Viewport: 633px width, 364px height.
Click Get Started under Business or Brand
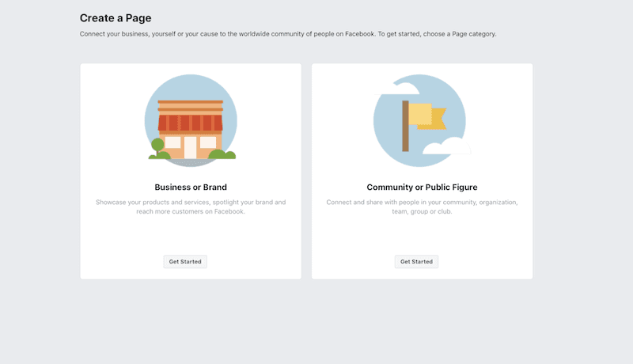click(185, 261)
